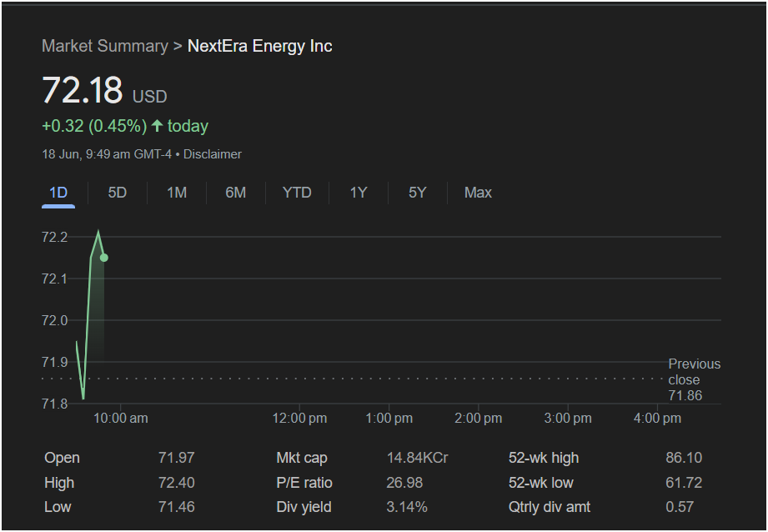Click the Previous close 71.86 label
Screen dimensions: 768x532
click(694, 379)
